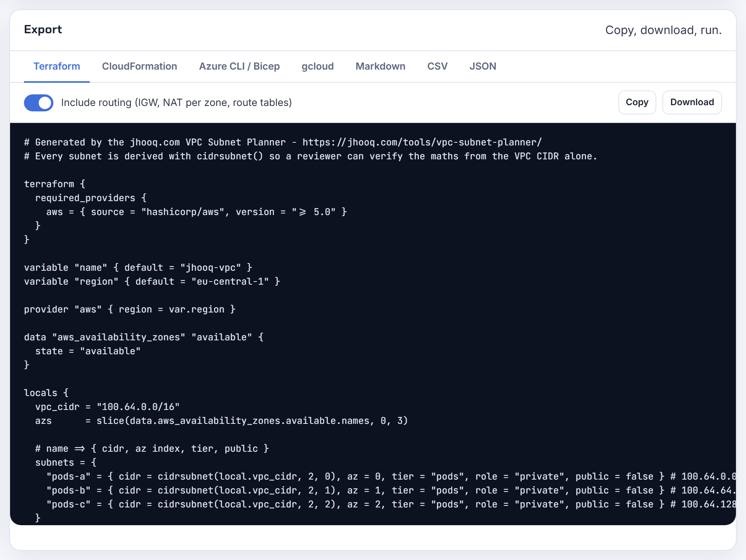Click the Export panel heading
The width and height of the screenshot is (746, 560).
(x=43, y=30)
